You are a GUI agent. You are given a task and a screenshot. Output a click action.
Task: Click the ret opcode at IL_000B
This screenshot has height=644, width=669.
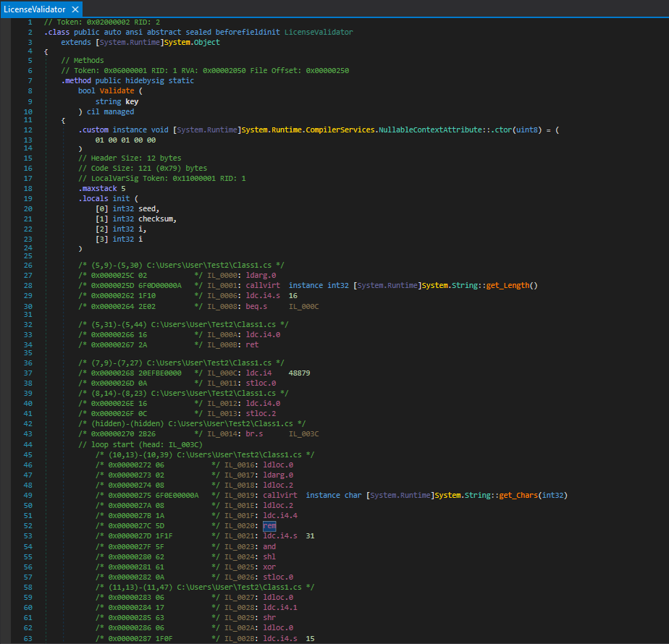pos(252,344)
